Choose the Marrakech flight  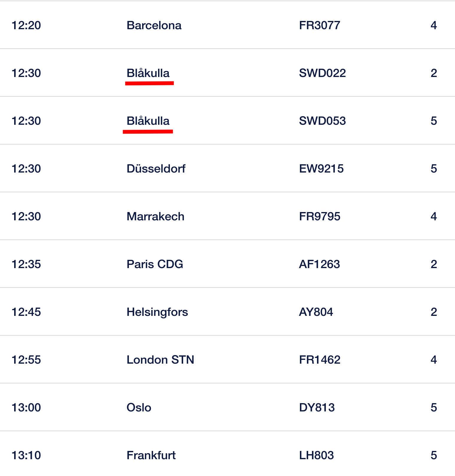coord(155,216)
